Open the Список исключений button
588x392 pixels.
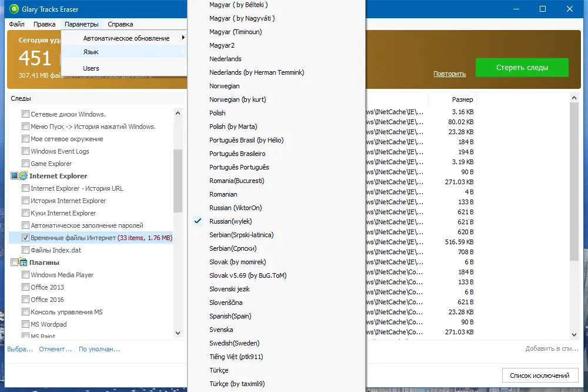pyautogui.click(x=540, y=375)
